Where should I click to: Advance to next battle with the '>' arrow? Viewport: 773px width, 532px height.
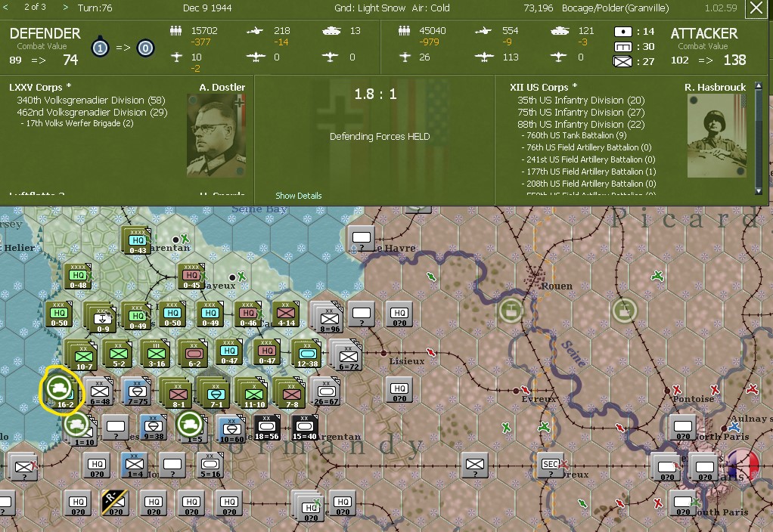tap(65, 5)
